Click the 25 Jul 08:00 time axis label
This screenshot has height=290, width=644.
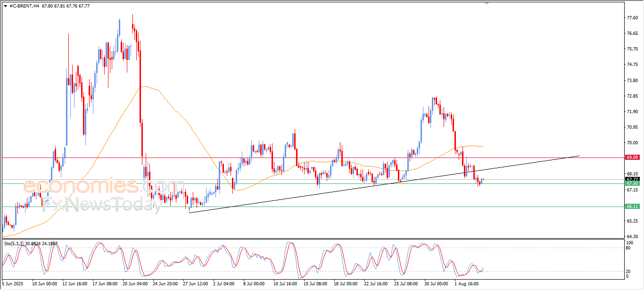tap(406, 284)
